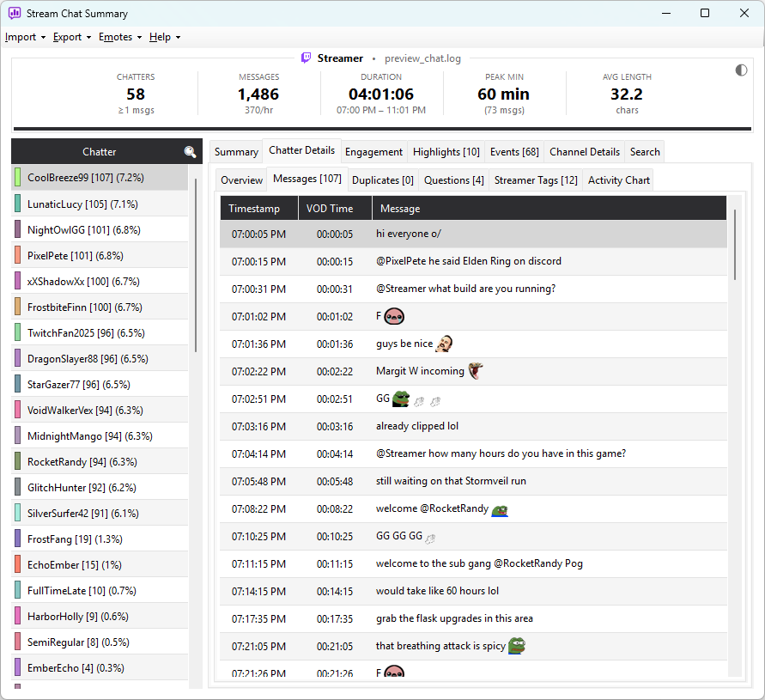Click the emote after 'guys be nice'

coord(444,344)
